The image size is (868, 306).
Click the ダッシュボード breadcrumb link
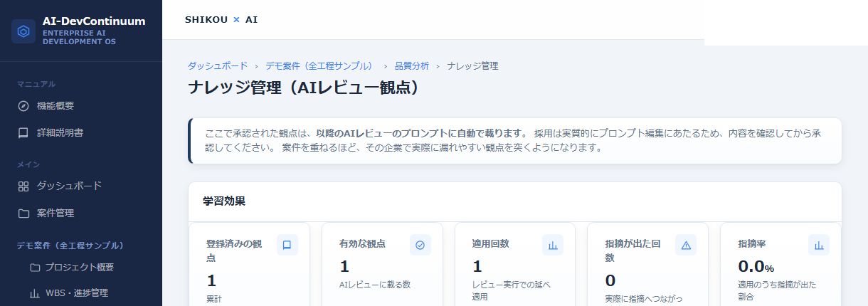(x=218, y=65)
